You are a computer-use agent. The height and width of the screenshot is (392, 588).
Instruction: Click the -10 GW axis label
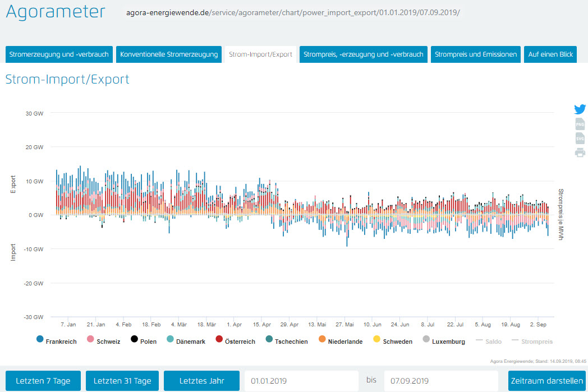tap(33, 249)
